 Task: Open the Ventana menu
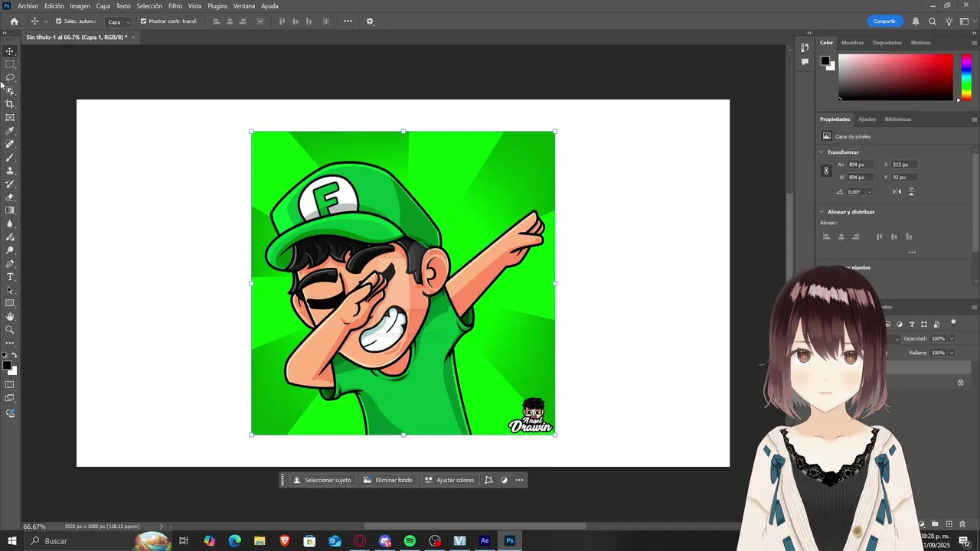(243, 6)
